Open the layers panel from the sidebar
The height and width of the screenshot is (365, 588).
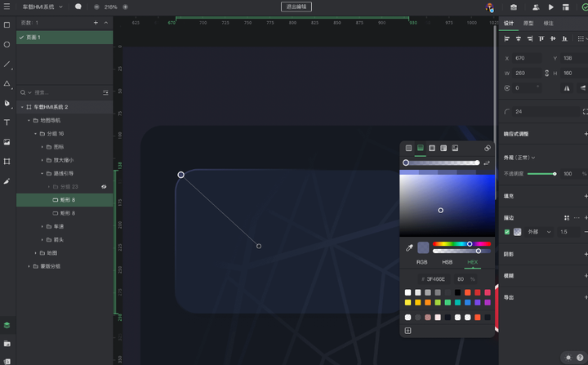pyautogui.click(x=7, y=325)
